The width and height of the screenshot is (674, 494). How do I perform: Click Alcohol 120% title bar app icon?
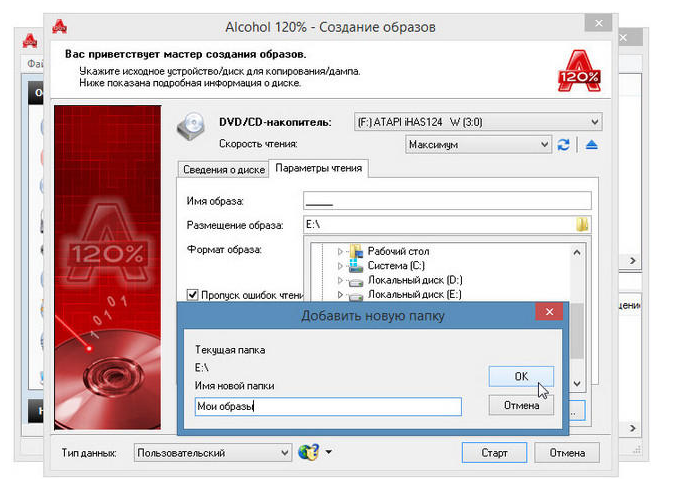click(x=59, y=27)
